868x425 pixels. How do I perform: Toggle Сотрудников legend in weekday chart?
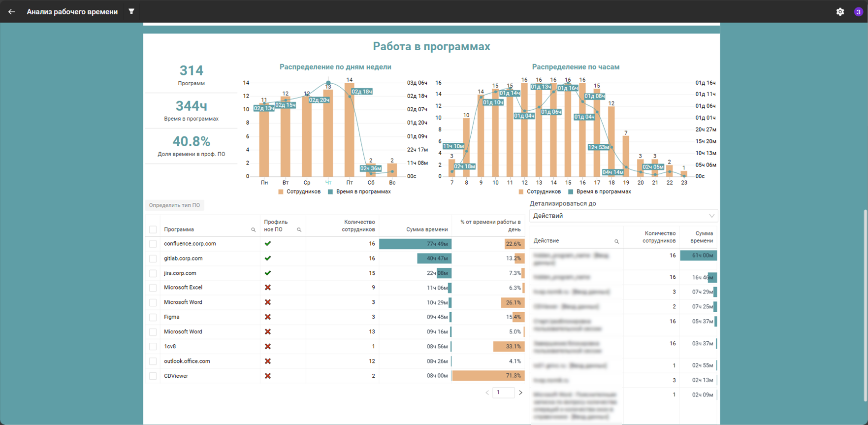[x=299, y=192]
